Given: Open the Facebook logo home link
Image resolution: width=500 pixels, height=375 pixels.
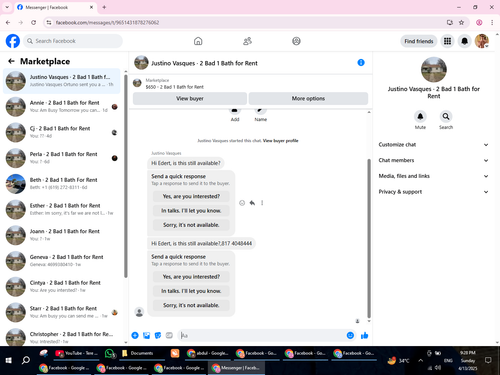Looking at the screenshot, I should point(13,41).
